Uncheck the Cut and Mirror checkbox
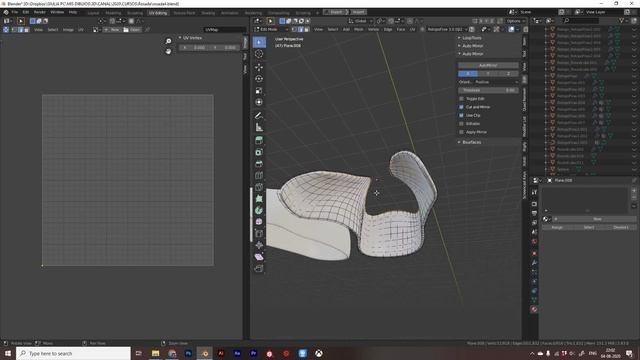 [x=462, y=107]
